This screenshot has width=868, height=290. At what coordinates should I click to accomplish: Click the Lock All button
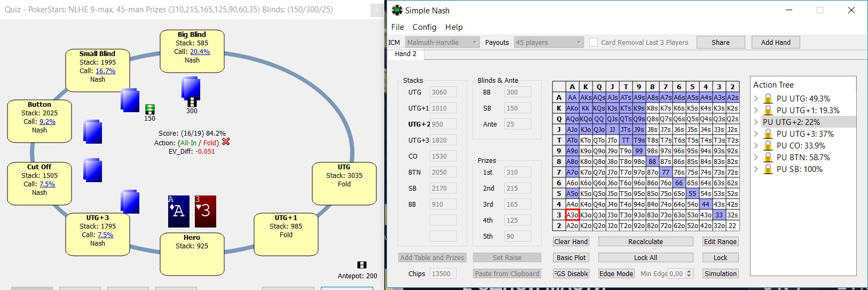[645, 257]
